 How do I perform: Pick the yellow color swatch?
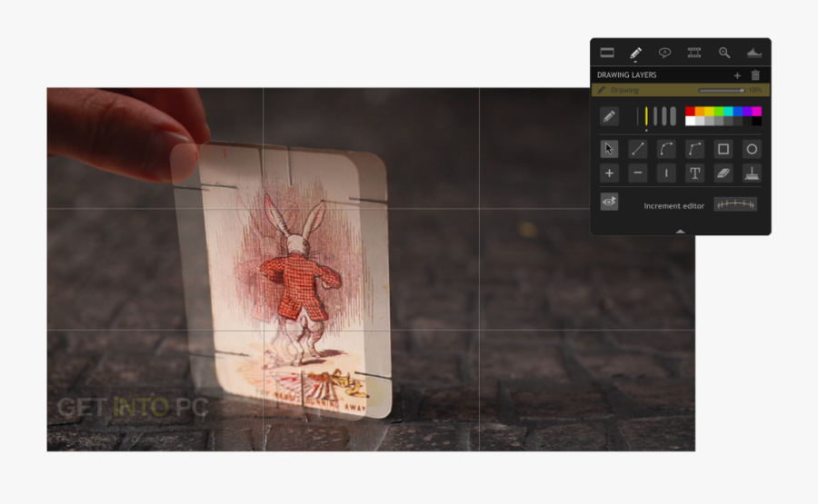(x=709, y=111)
